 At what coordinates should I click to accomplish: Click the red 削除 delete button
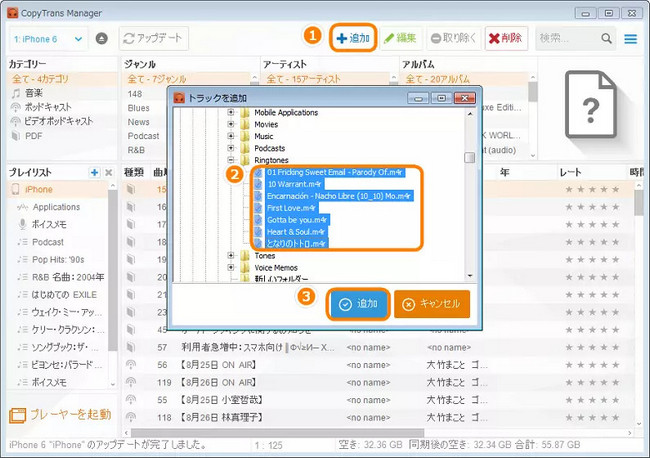[506, 39]
